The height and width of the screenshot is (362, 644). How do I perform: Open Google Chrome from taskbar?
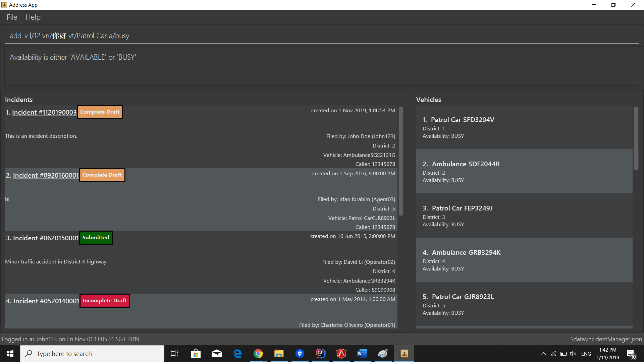pyautogui.click(x=258, y=354)
